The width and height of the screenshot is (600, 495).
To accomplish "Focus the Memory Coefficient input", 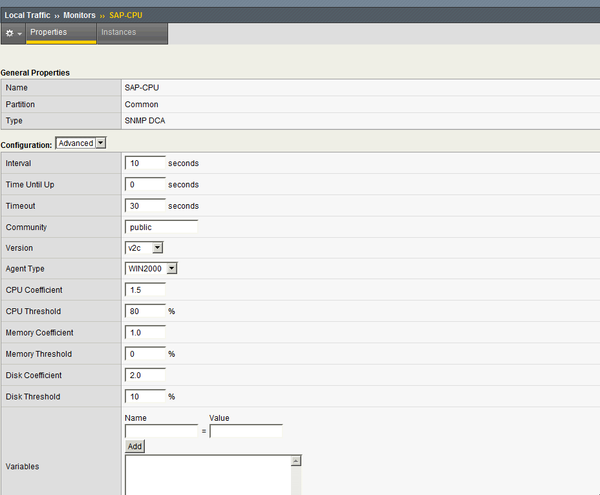I will (145, 332).
